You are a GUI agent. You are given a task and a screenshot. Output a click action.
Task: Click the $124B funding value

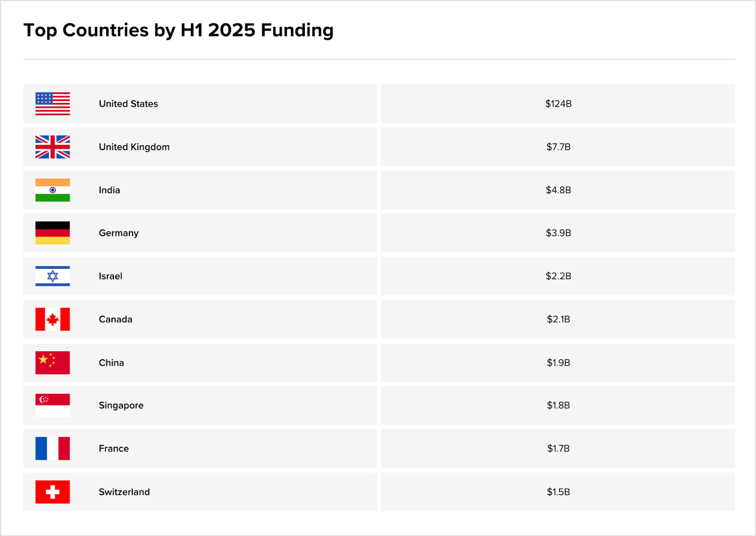(558, 104)
